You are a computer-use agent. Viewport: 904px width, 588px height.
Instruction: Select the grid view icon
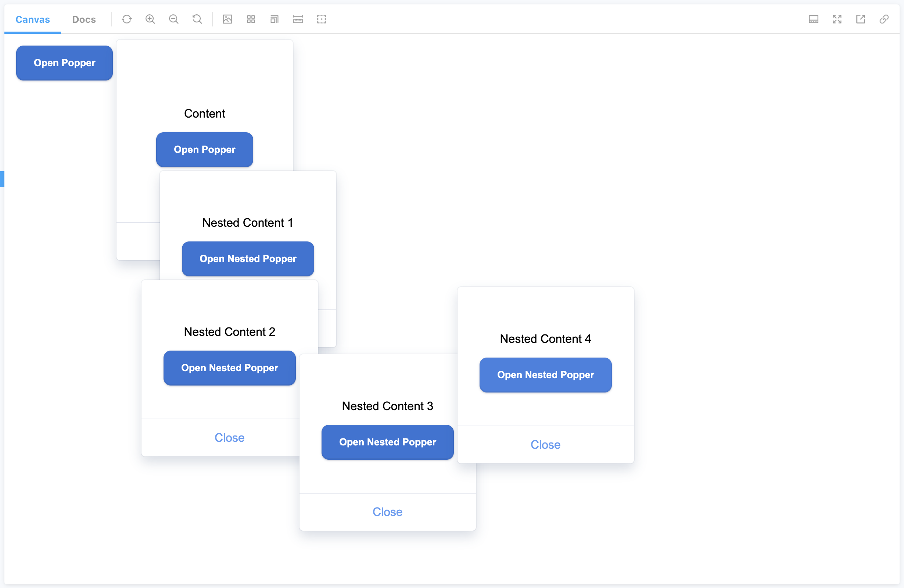[251, 19]
